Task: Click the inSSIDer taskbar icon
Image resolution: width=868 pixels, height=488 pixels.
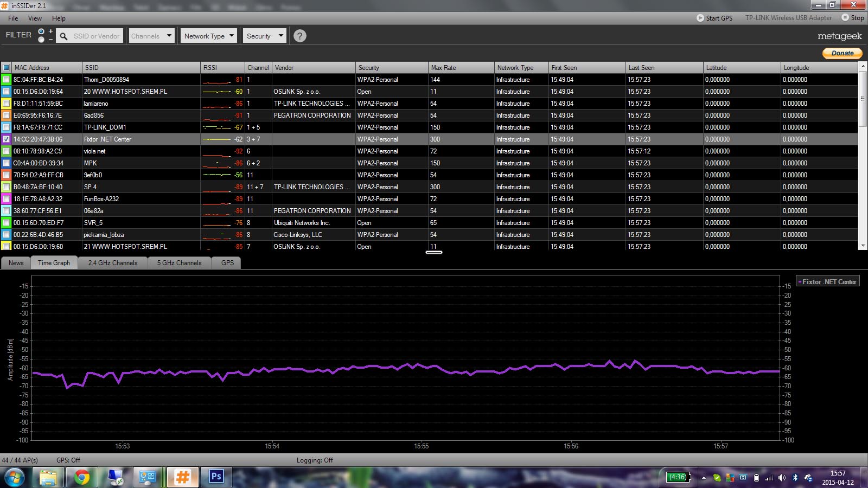Action: (x=182, y=477)
